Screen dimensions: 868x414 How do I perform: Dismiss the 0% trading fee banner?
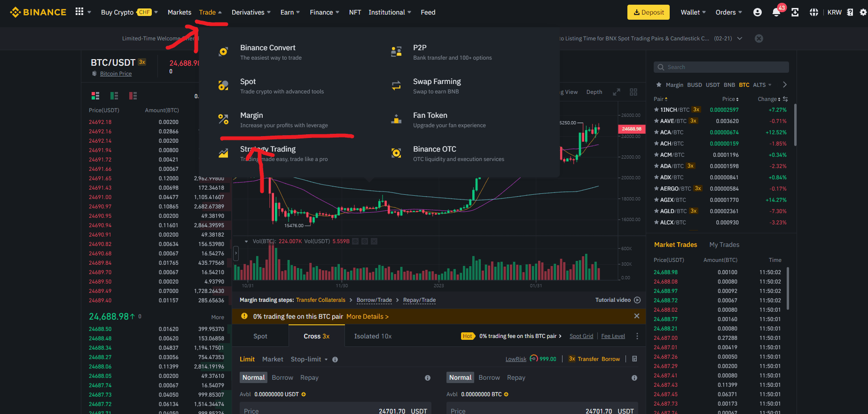click(x=636, y=316)
